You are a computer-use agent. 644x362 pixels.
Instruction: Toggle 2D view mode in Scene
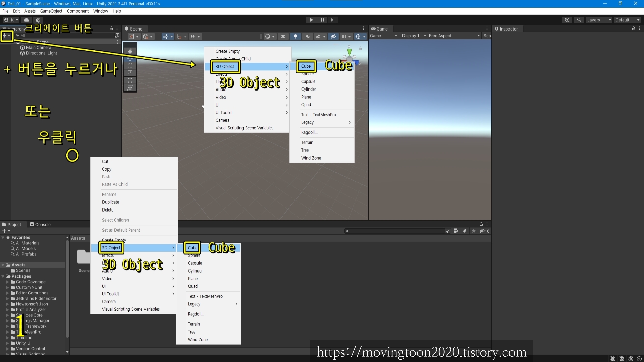tap(283, 36)
